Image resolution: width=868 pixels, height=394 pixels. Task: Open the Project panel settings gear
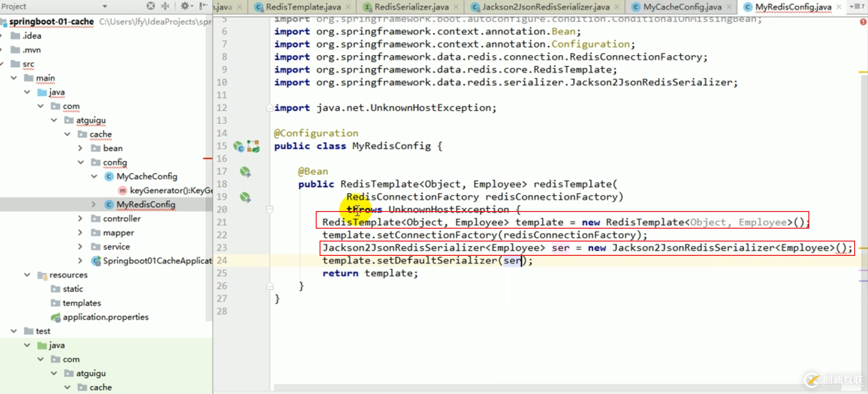(x=185, y=6)
